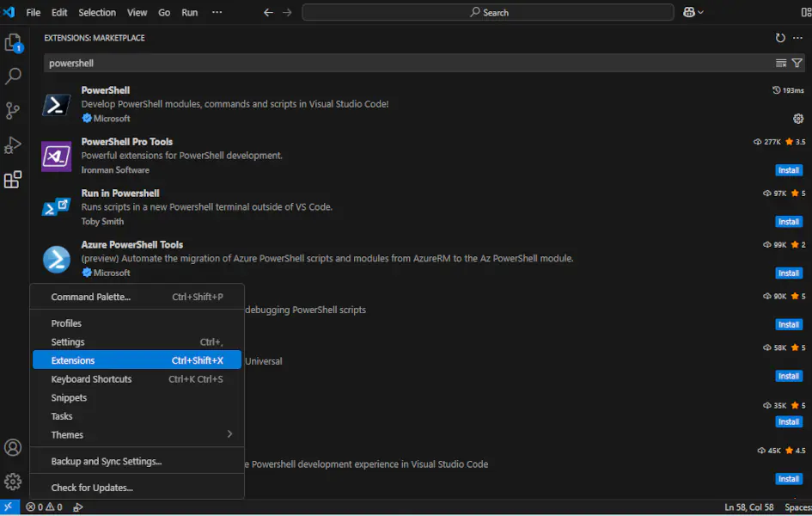Open Settings from the manage menu

[137, 342]
